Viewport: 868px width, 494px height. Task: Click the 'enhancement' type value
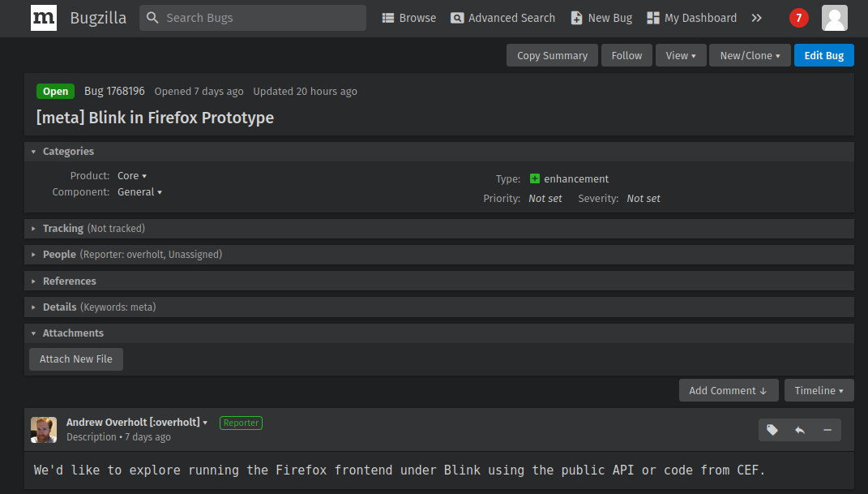(x=576, y=179)
